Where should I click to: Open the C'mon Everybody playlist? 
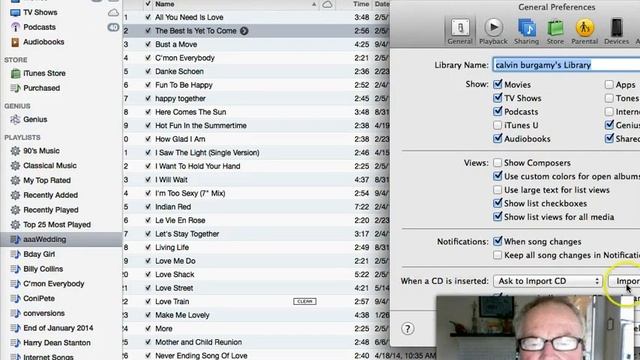[x=53, y=283]
